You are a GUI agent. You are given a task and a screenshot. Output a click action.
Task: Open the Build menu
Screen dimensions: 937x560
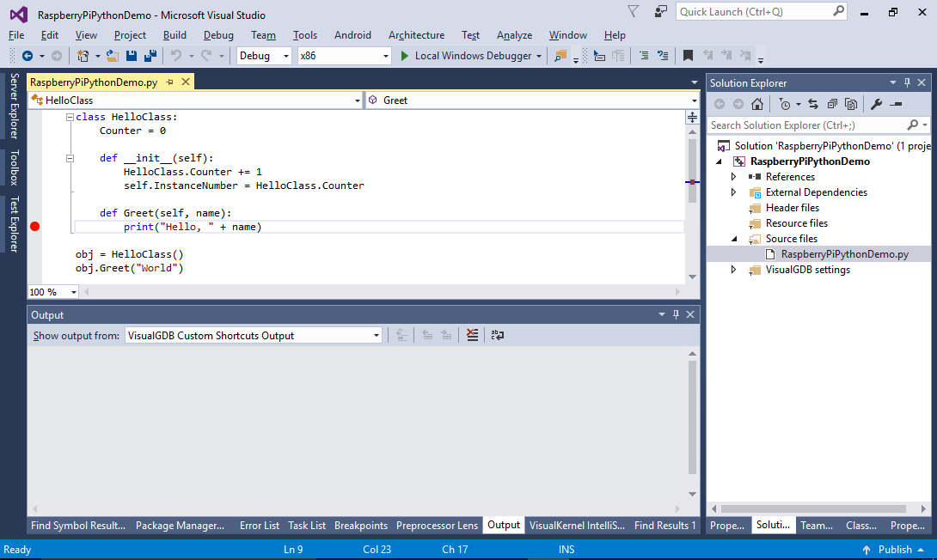tap(175, 35)
